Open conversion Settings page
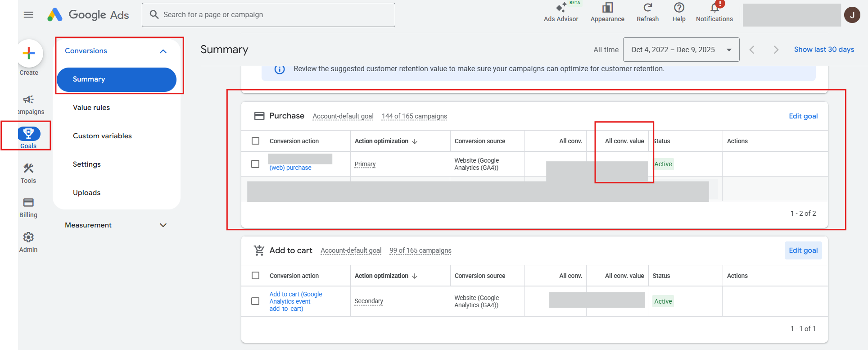 87,164
